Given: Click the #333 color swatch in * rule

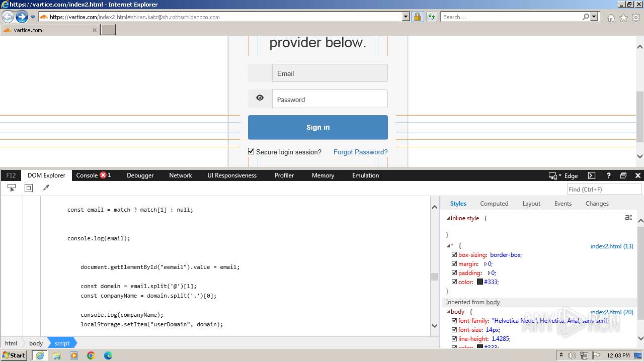Looking at the screenshot, I should (x=480, y=282).
